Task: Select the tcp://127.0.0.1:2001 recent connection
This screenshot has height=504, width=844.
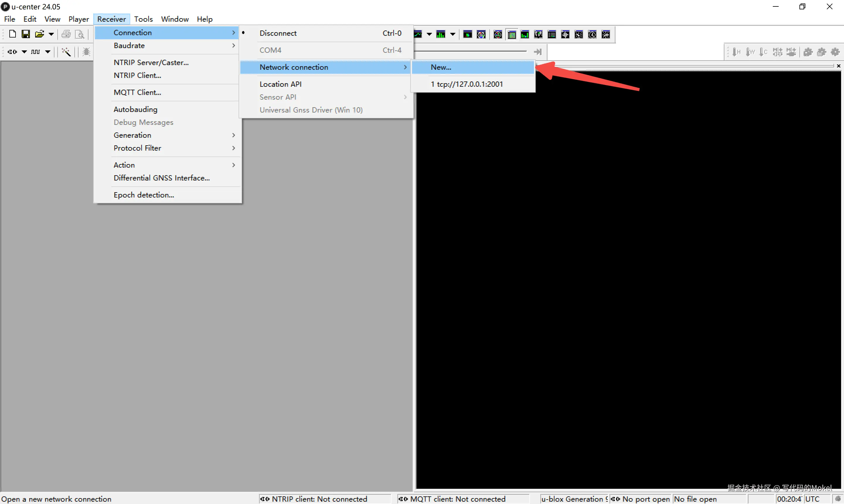Action: 467,84
